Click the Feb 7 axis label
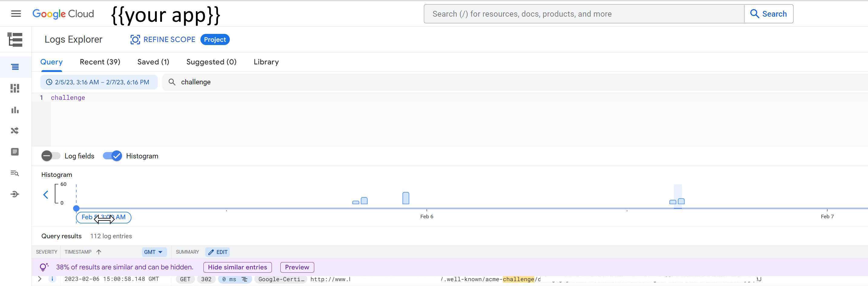Image resolution: width=868 pixels, height=286 pixels. tap(827, 217)
